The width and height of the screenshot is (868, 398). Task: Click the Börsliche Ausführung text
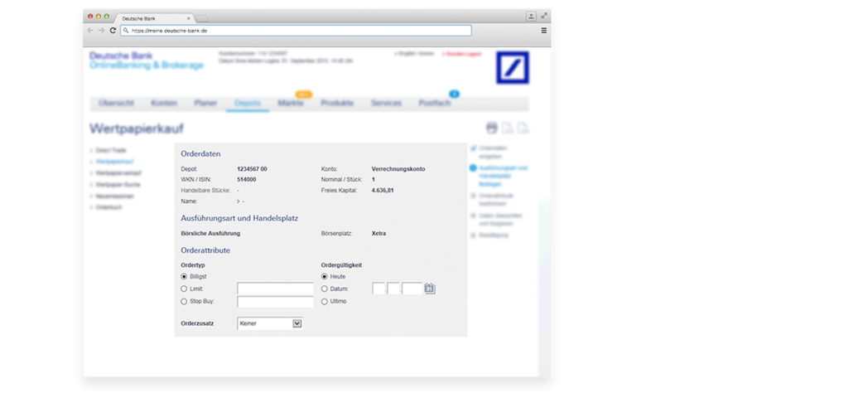coord(210,233)
